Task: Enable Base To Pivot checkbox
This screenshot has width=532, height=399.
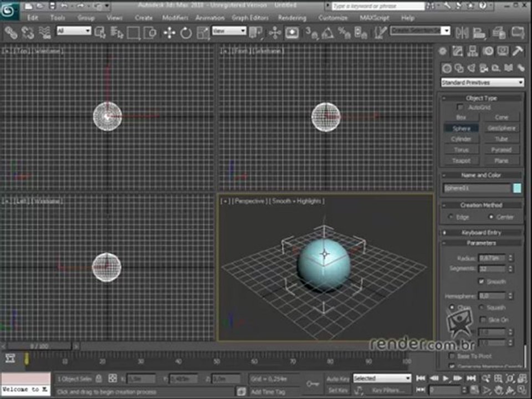Action: tap(452, 356)
